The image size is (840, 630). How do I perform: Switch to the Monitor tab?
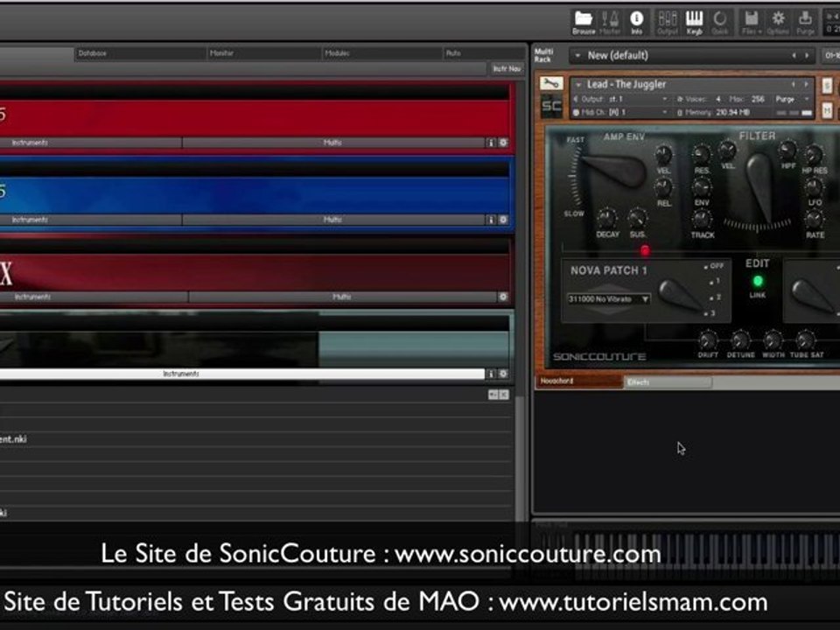click(263, 53)
